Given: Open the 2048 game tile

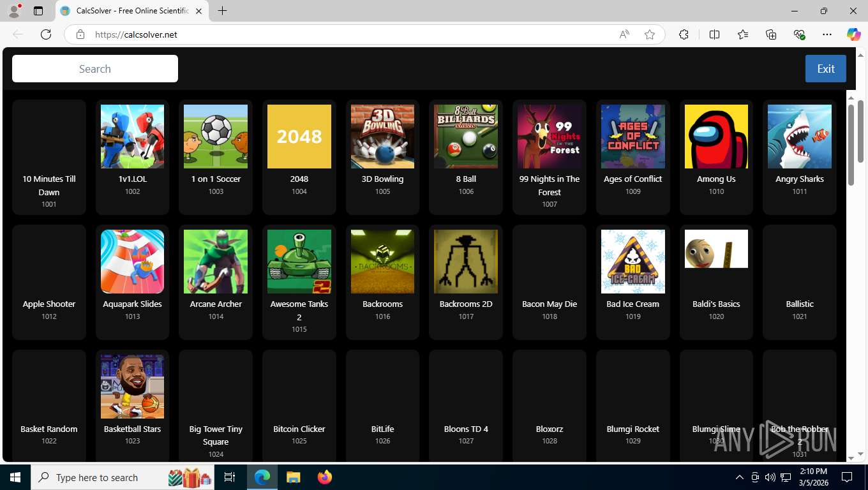Looking at the screenshot, I should pyautogui.click(x=299, y=137).
